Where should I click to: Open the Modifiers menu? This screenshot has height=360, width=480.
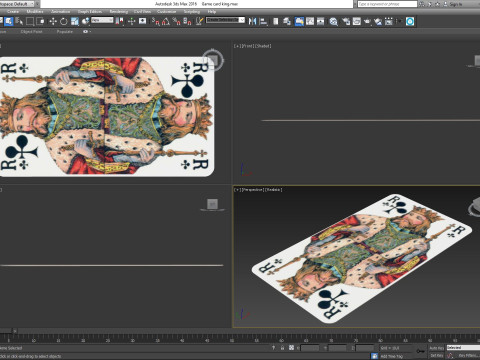[x=35, y=12]
